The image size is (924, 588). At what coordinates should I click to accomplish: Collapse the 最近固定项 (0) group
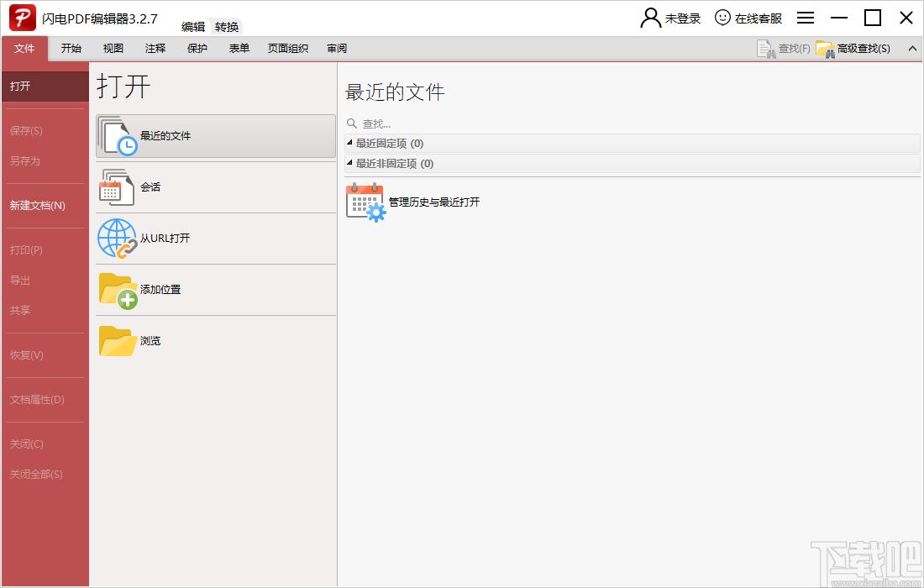349,143
